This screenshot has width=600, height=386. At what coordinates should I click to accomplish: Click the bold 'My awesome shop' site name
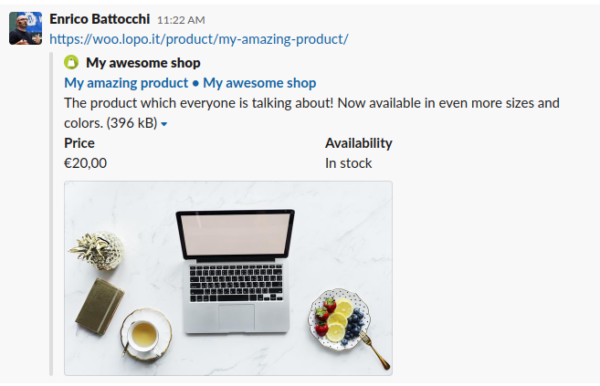(143, 63)
